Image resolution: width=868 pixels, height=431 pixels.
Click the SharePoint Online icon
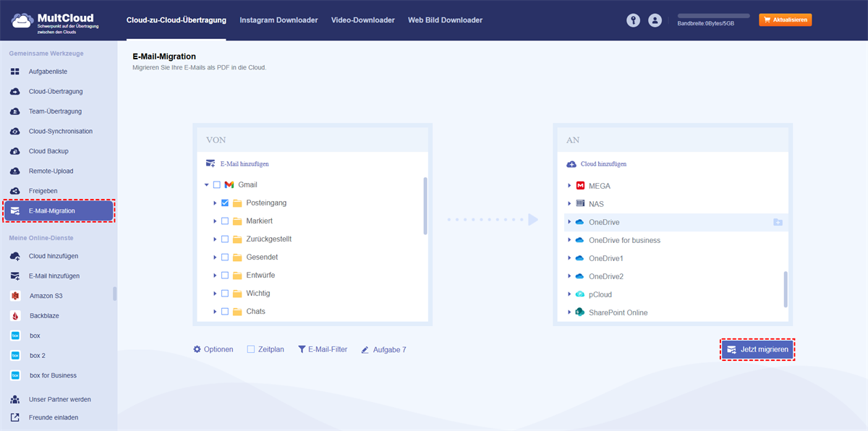pos(580,312)
